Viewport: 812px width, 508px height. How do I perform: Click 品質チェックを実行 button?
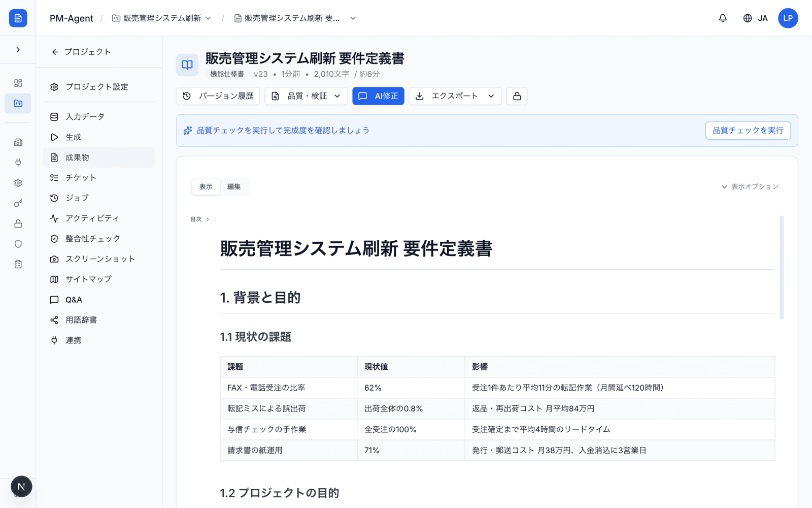tap(748, 131)
